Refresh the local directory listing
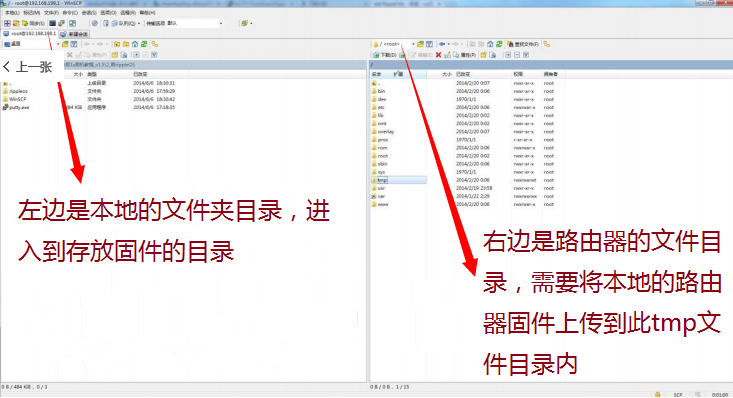Screen dimensions: 733x398 (144, 44)
